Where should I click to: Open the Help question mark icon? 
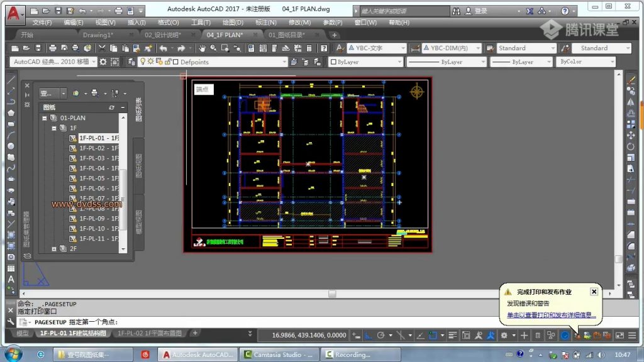[324, 48]
